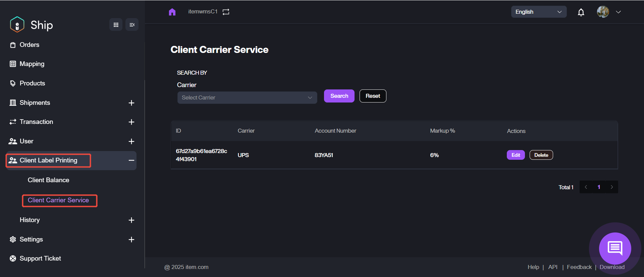The width and height of the screenshot is (644, 277).
Task: Open the English language dropdown
Action: point(538,12)
